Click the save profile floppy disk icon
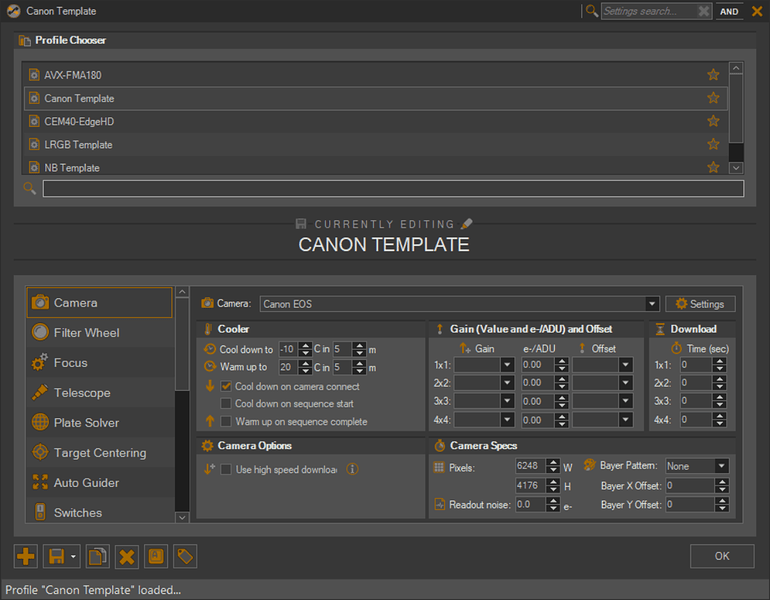This screenshot has height=600, width=770. (56, 556)
